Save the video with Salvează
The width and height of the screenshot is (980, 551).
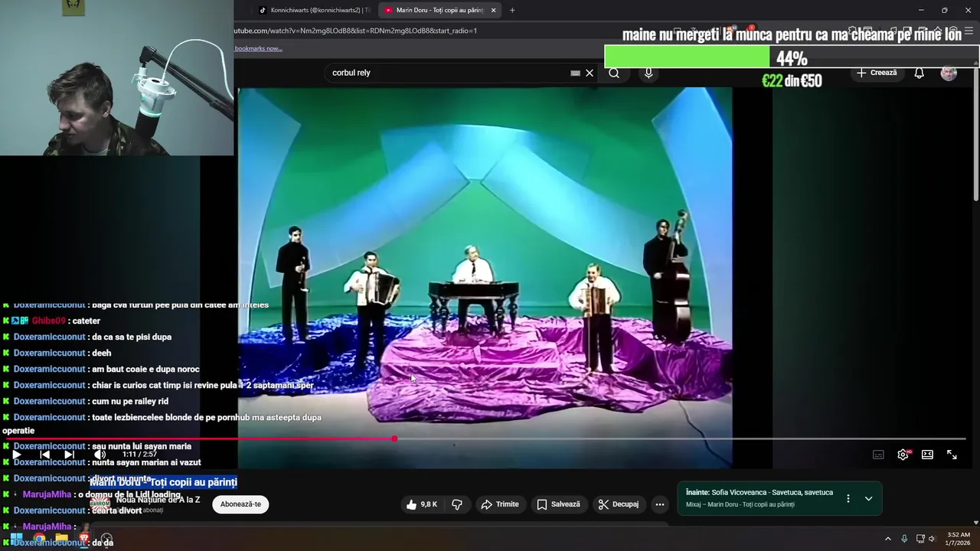559,504
